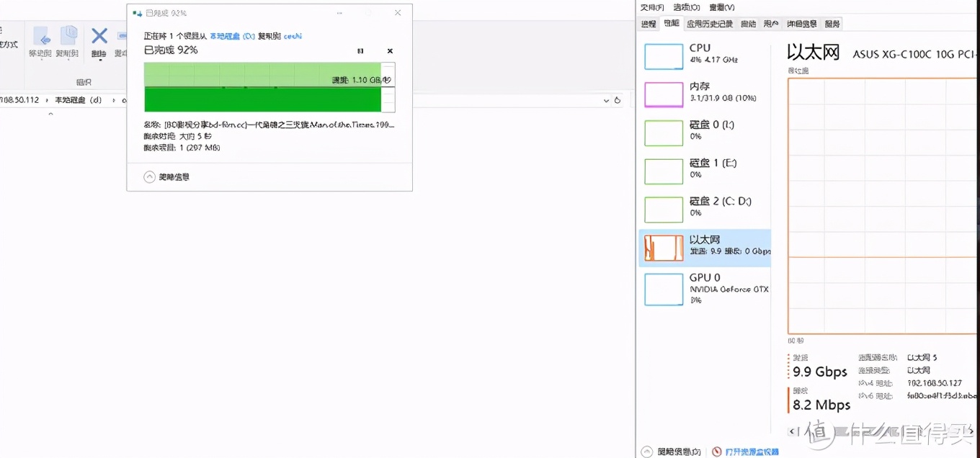Open Task Manager Options menu
The image size is (980, 458).
[687, 7]
